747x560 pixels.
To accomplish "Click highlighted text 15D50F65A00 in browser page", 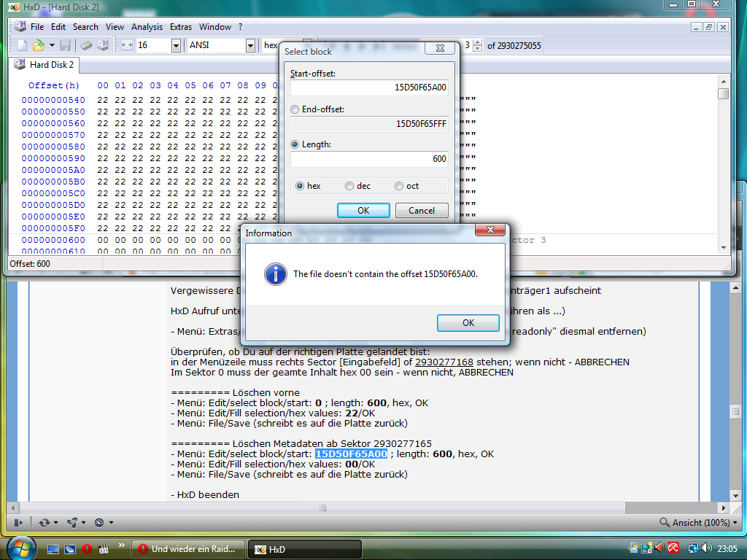I will (x=351, y=454).
